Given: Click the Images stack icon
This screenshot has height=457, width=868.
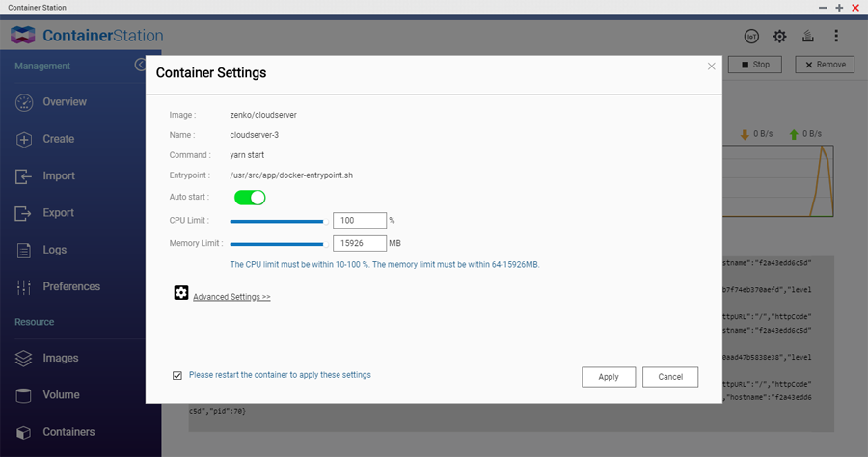Looking at the screenshot, I should pos(23,359).
